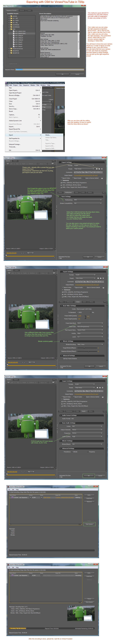This screenshot has height=644, width=113.
Task: Open the Sequence menu in Premiere menu bar
Action: coord(26,85)
